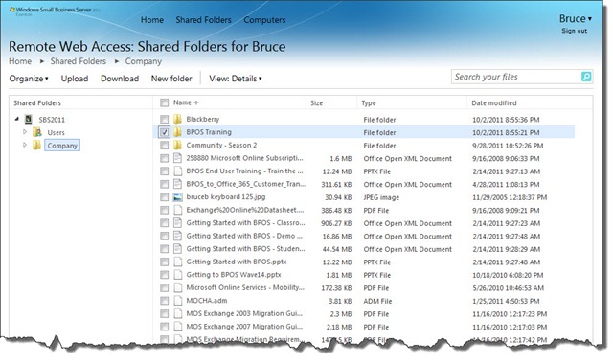Screen dimensions: 613x364
Task: Click the Blackberry folder icon
Action: [x=177, y=119]
